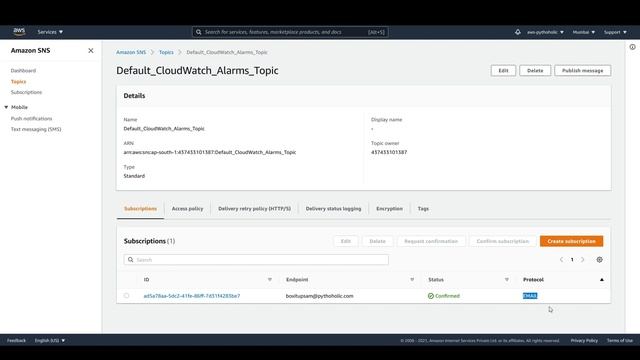The height and width of the screenshot is (360, 640).
Task: Click the subscriptions Delete button
Action: pos(378,241)
